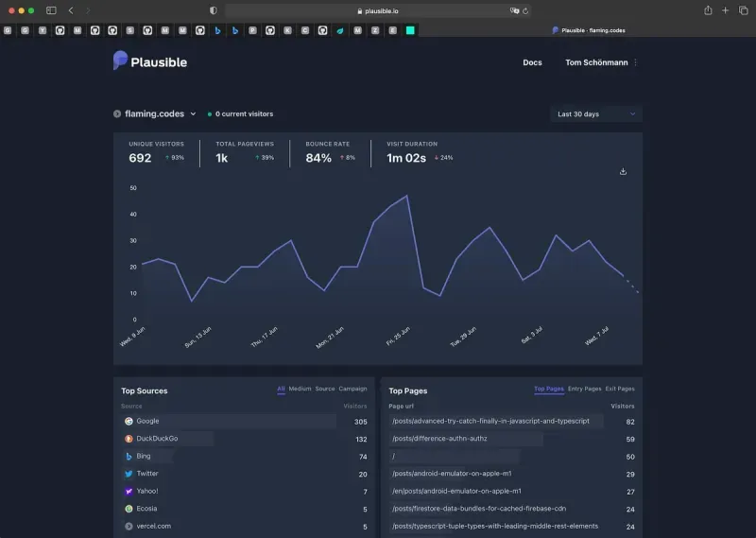The image size is (756, 538).
Task: Open the Z favicon pinned tab
Action: pos(375,30)
